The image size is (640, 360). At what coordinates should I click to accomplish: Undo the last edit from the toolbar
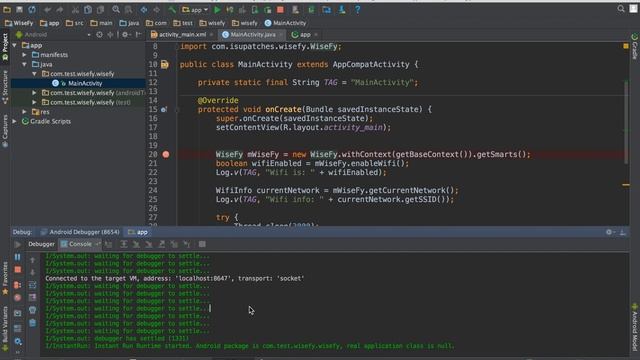tap(48, 9)
